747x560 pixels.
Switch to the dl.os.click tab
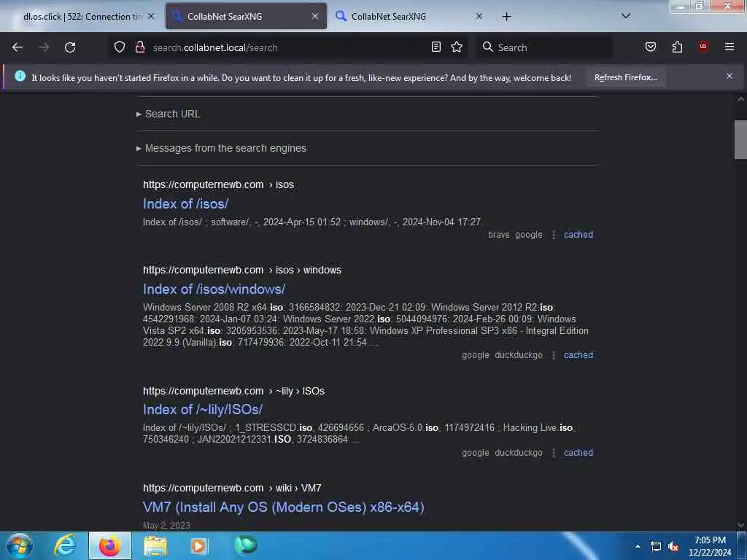81,16
